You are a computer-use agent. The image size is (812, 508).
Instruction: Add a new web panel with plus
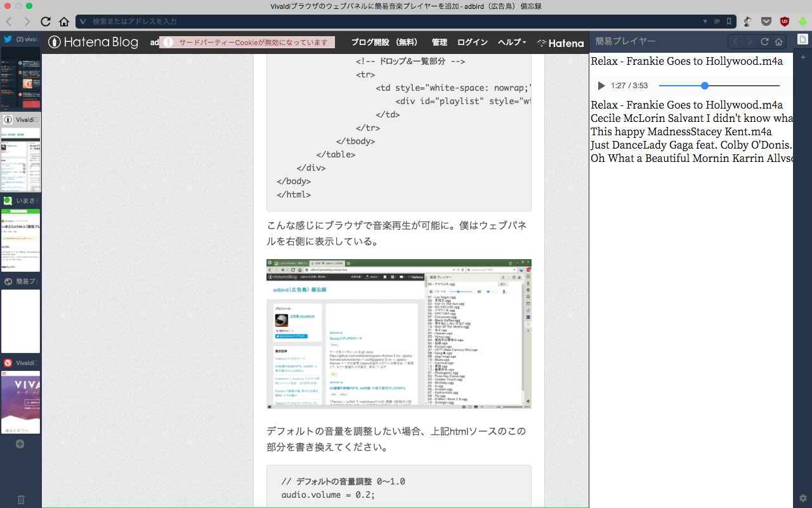click(x=802, y=57)
